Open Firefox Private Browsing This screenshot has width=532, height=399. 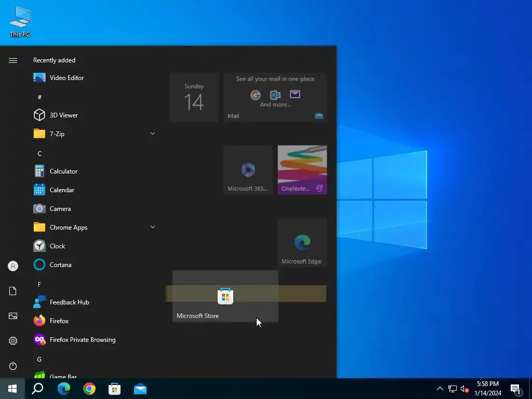point(94,340)
